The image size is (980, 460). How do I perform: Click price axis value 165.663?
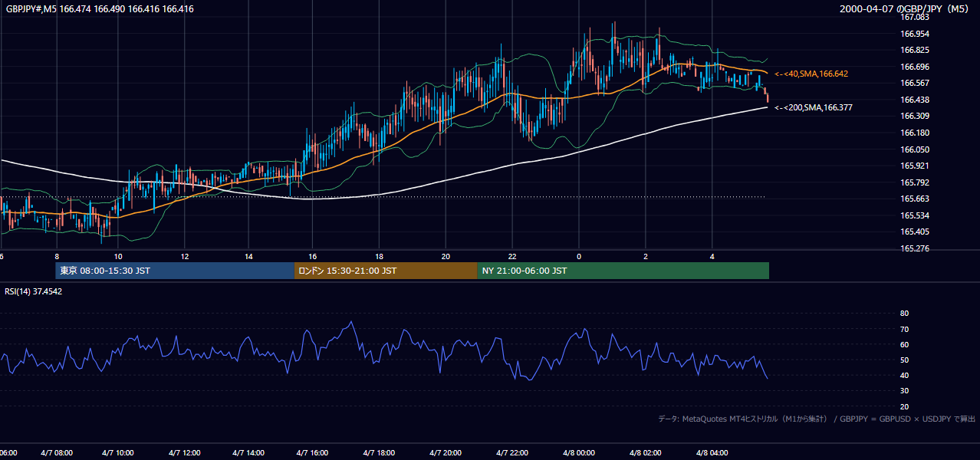coord(914,199)
